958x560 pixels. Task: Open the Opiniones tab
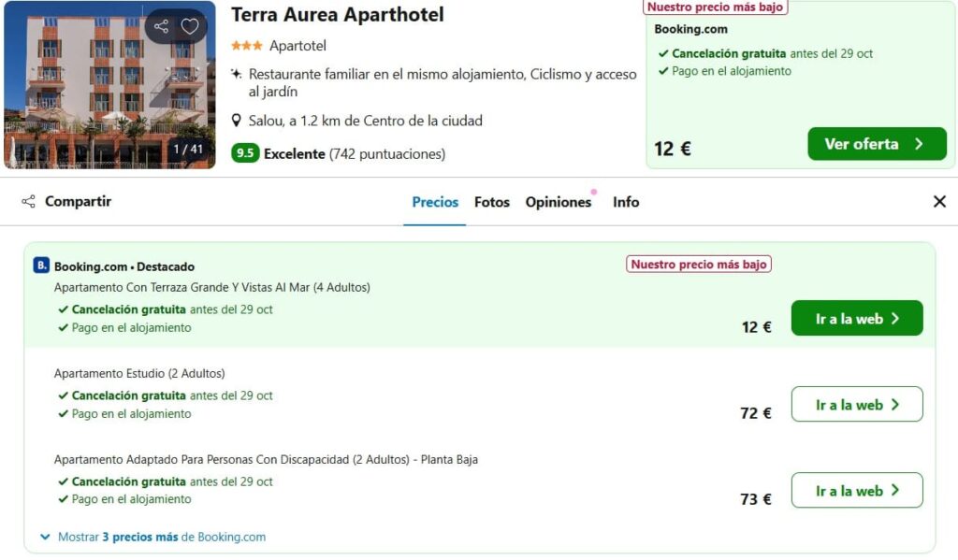pos(559,202)
